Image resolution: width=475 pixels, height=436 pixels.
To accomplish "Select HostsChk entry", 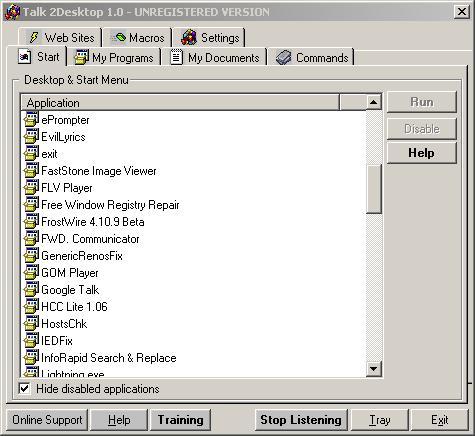I will (x=64, y=324).
